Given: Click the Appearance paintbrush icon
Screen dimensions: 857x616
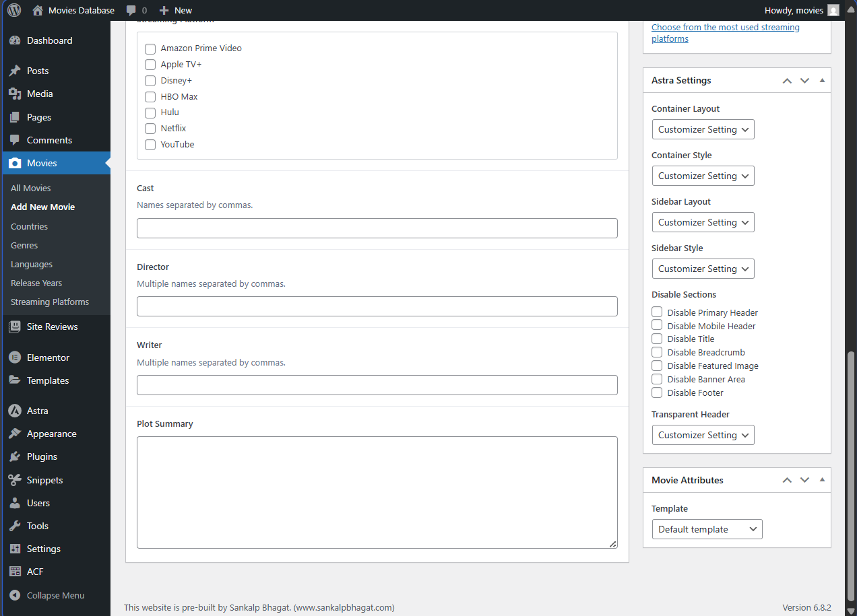Looking at the screenshot, I should (x=15, y=434).
